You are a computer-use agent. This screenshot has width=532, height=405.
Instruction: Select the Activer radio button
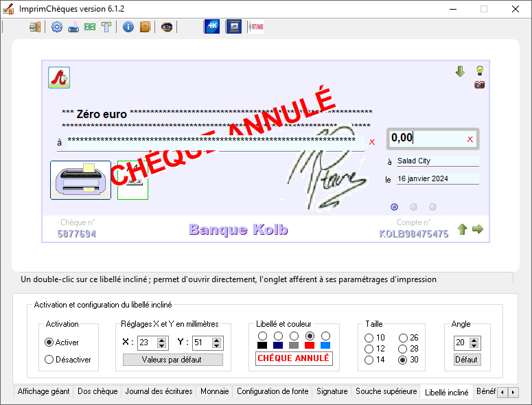click(x=49, y=343)
